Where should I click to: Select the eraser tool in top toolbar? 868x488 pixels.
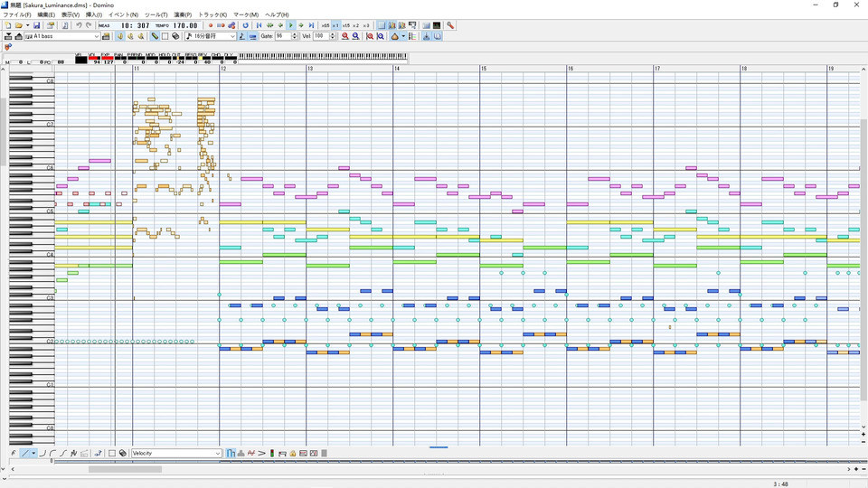click(175, 36)
